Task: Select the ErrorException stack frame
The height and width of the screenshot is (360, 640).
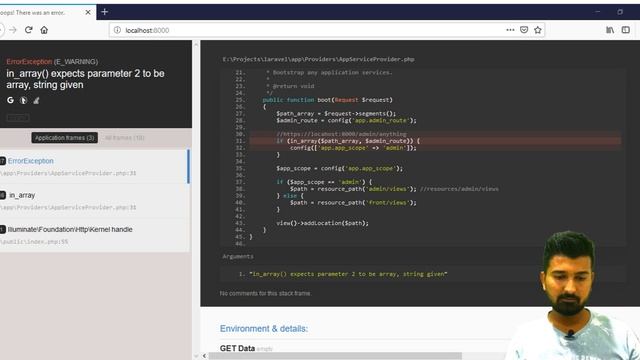Action: tap(94, 166)
